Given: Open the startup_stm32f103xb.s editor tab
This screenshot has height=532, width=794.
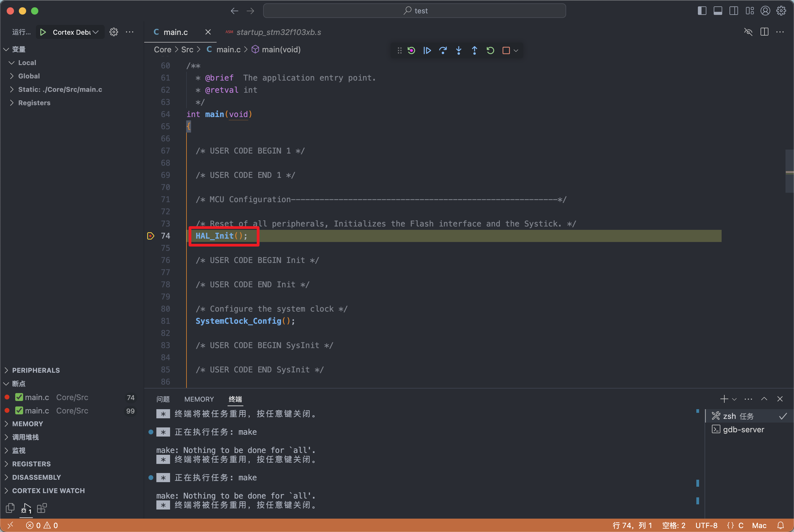Looking at the screenshot, I should click(278, 32).
